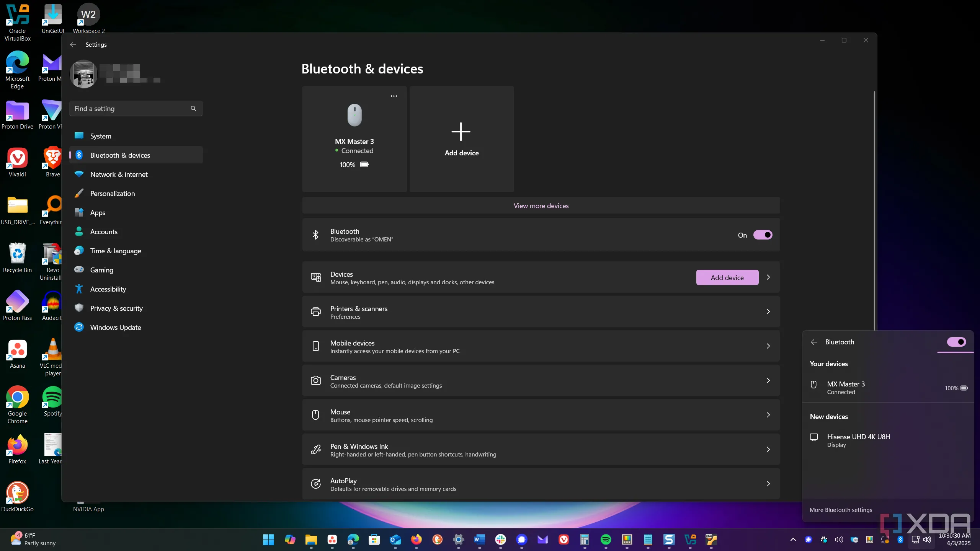Open DuckDuckGo desktop shortcut
The width and height of the screenshot is (980, 551).
click(x=18, y=497)
